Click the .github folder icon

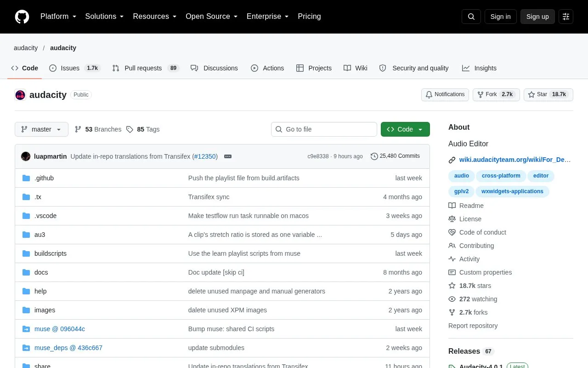(26, 178)
